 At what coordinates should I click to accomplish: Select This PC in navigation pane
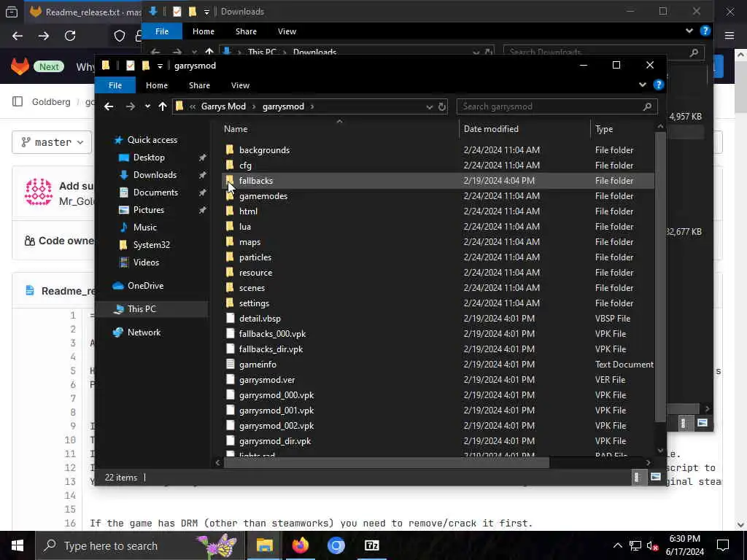click(x=142, y=309)
